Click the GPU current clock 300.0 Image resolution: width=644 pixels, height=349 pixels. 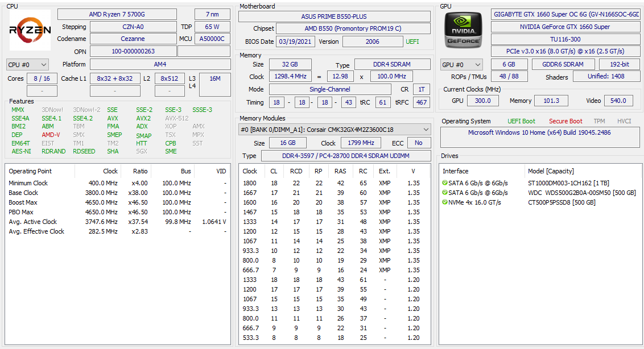[x=482, y=101]
